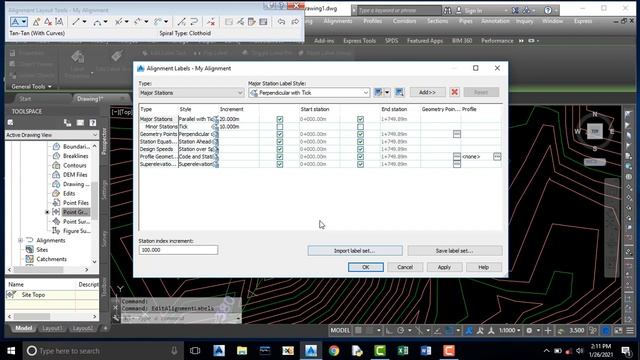640x360 pixels.
Task: Click the Delete sub-entity icon with red X
Action: coord(211,22)
